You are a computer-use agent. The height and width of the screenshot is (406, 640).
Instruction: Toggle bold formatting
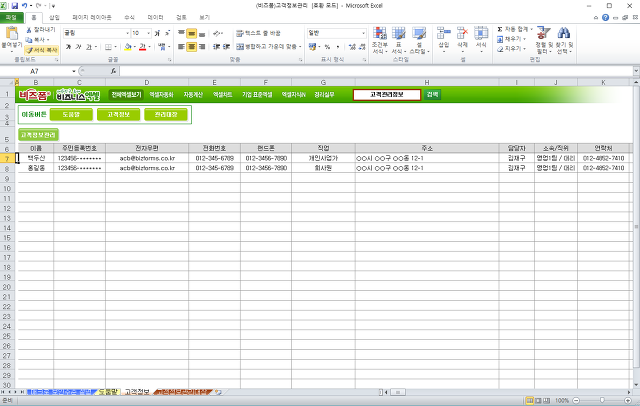tap(69, 47)
